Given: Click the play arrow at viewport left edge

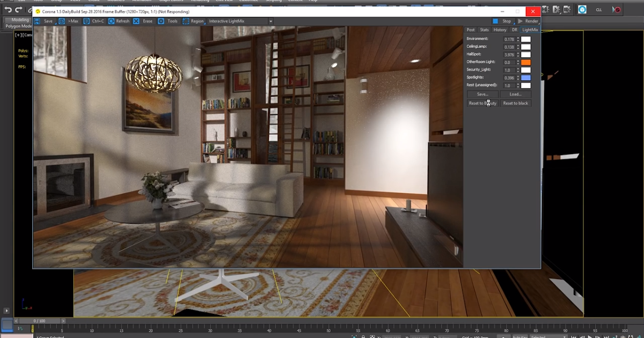Looking at the screenshot, I should [6, 310].
